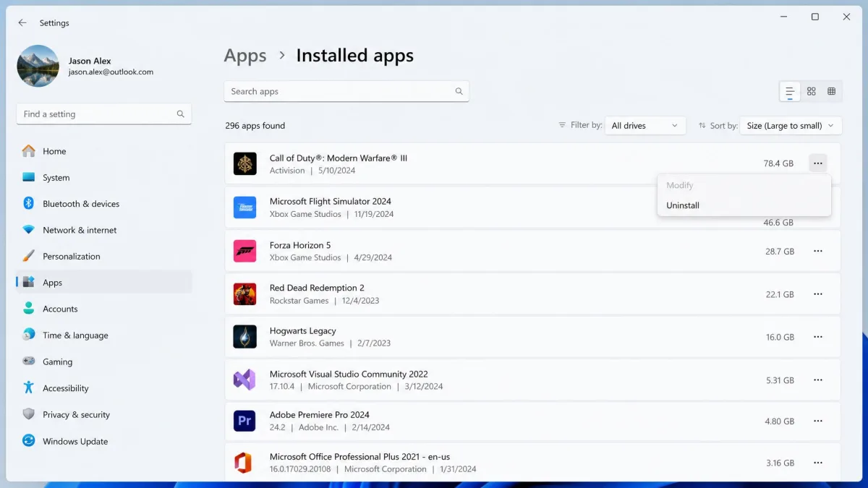Open more options for Hogwarts Legacy

click(x=818, y=337)
